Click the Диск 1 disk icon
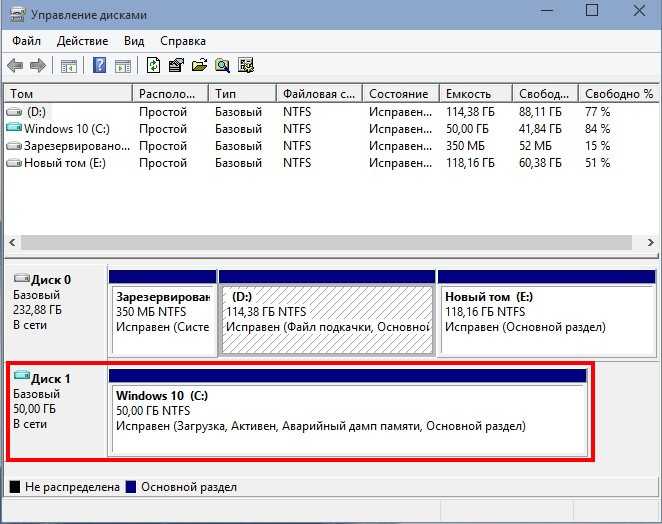Viewport: 662px width, 524px height. click(x=22, y=375)
